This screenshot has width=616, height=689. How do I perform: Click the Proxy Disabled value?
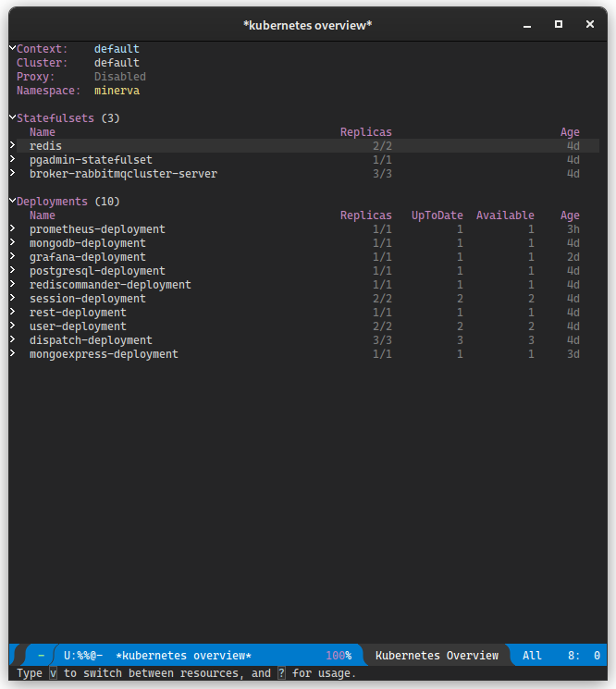pos(120,77)
